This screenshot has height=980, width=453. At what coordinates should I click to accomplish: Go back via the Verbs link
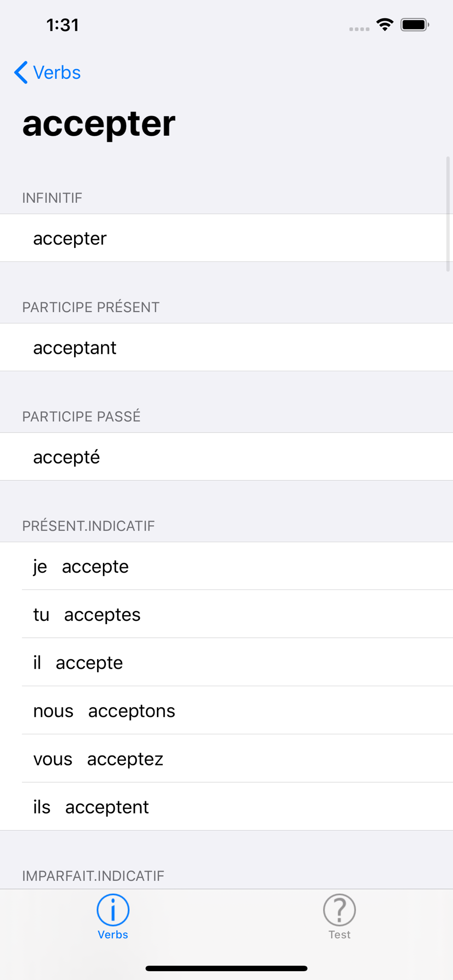coord(57,73)
